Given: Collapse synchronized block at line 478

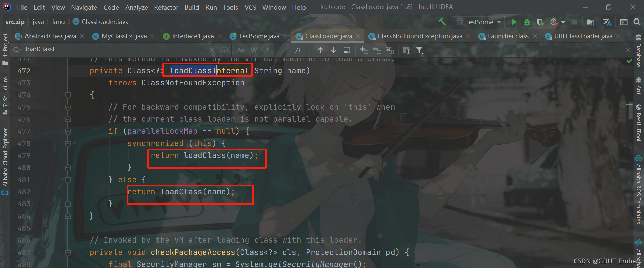Looking at the screenshot, I should click(x=68, y=144).
